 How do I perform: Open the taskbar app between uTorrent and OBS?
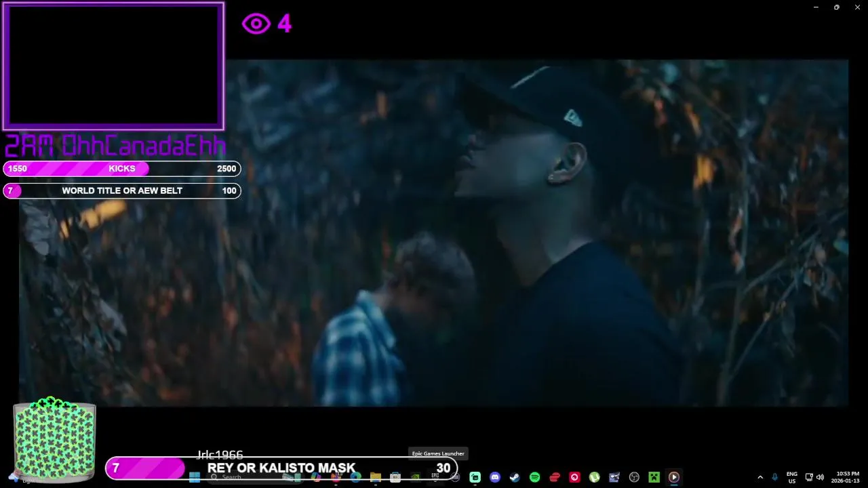(614, 477)
